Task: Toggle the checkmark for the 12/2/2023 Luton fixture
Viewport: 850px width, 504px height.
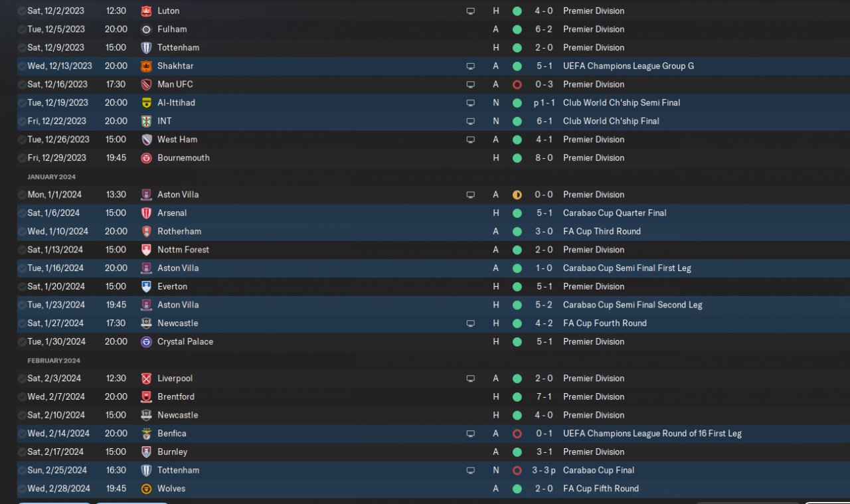Action: coord(22,11)
